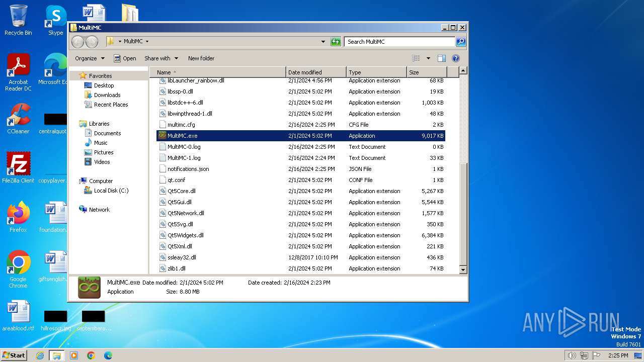Select MultiMC-1.log file row
Image resolution: width=644 pixels, height=362 pixels.
[x=301, y=158]
